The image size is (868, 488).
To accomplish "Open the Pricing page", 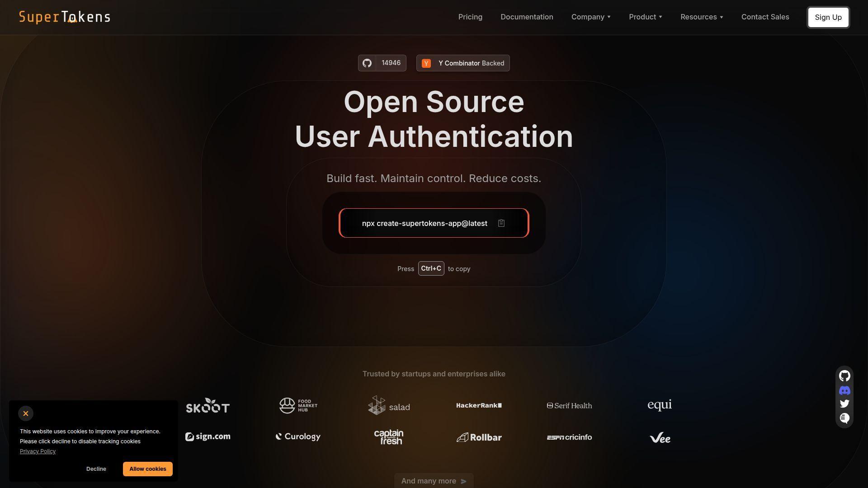I will (470, 17).
